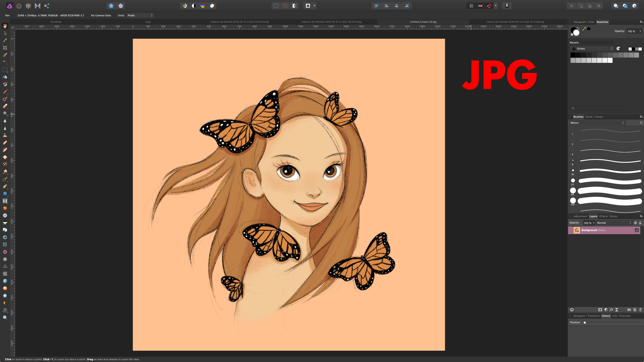
Task: Select the Flood Select magic wand tool
Action: [x=5, y=62]
